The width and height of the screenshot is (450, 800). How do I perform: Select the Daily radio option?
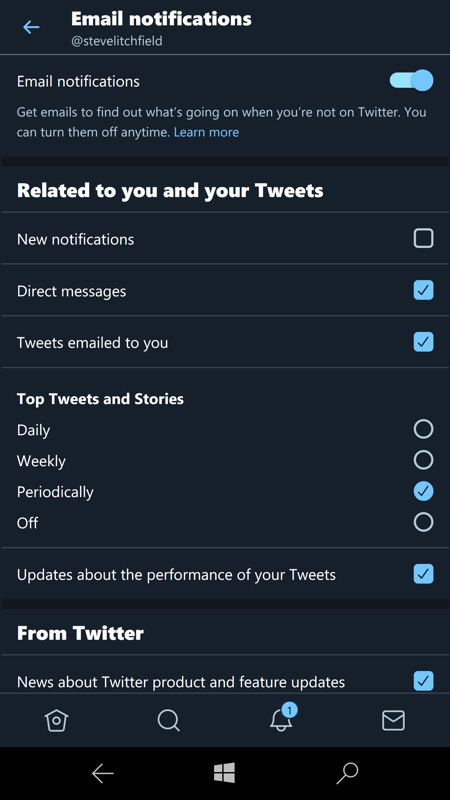click(x=423, y=429)
